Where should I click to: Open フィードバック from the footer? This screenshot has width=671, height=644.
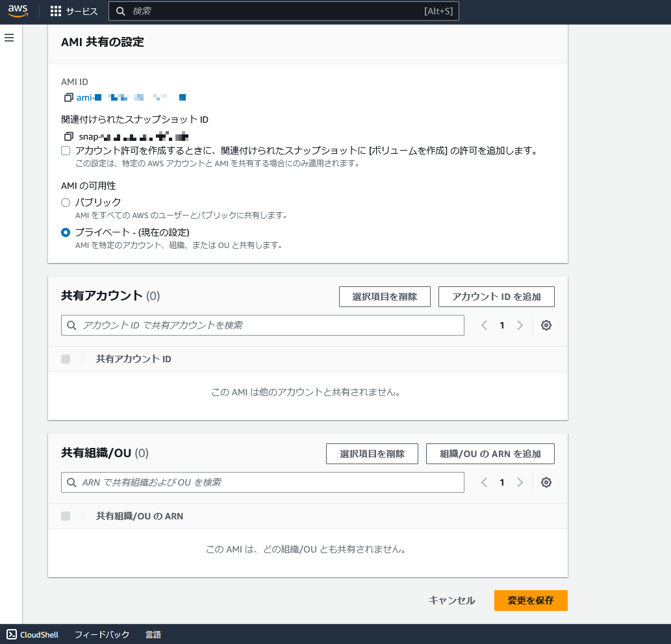(101, 634)
